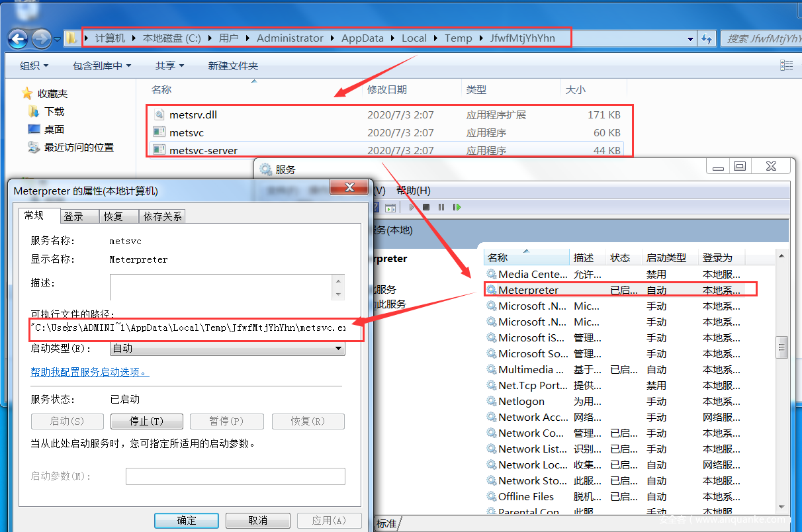Image resolution: width=802 pixels, height=532 pixels.
Task: Open the 组织 dropdown menu
Action: pyautogui.click(x=34, y=66)
